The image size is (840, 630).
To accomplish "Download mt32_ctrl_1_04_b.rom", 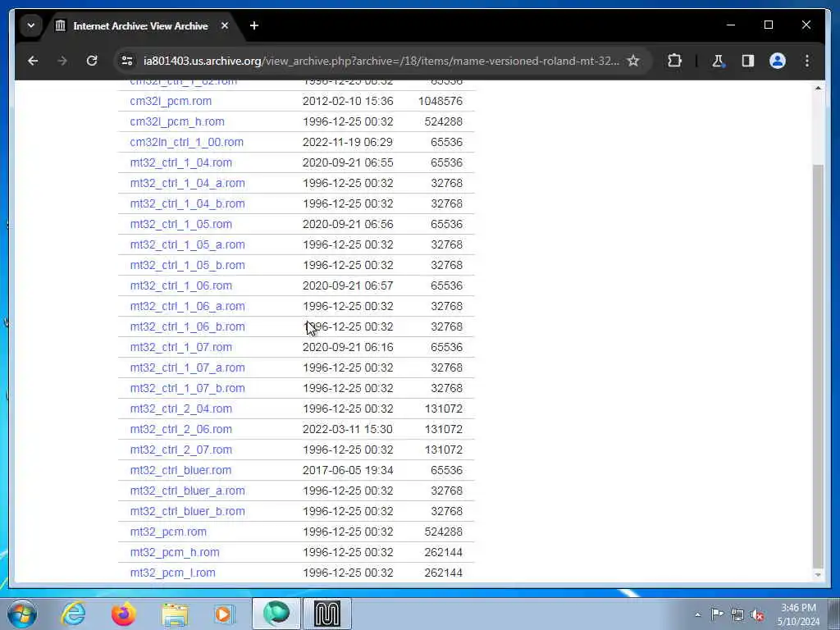I will 188,203.
